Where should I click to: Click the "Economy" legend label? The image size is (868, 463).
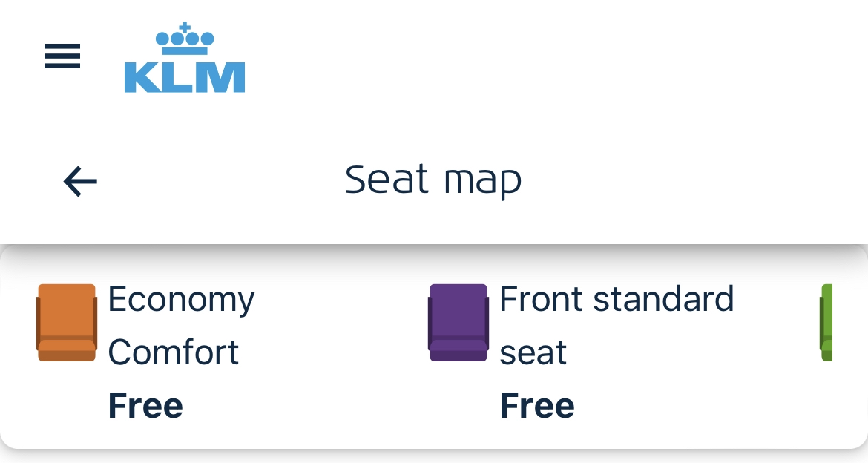click(x=181, y=300)
